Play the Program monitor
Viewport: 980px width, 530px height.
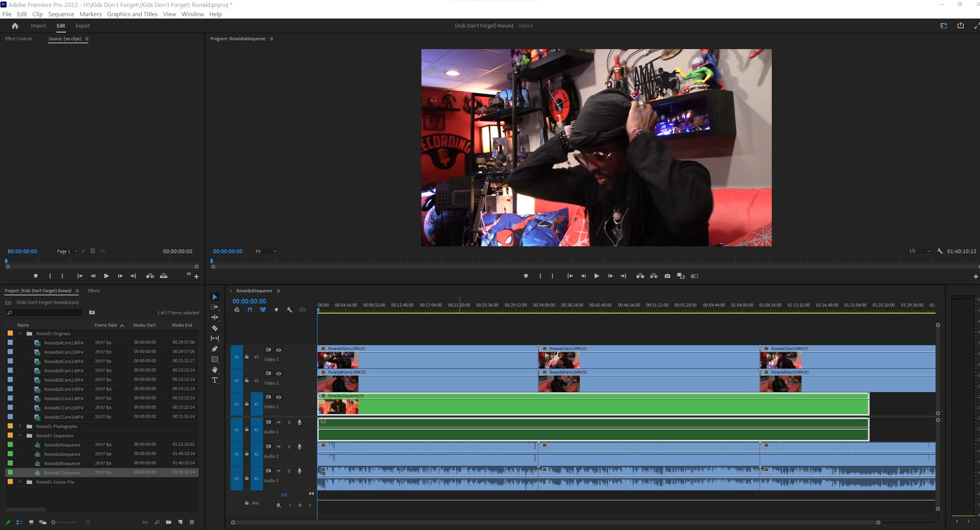[x=596, y=276]
